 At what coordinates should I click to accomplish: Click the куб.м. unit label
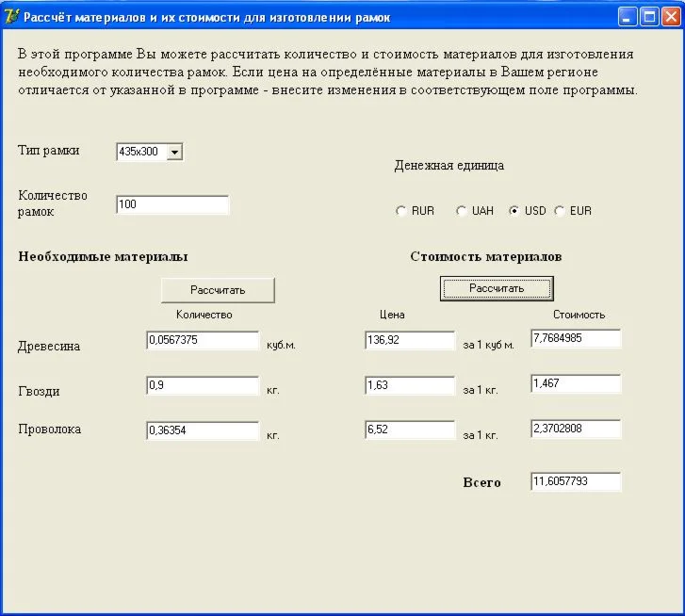[x=281, y=345]
